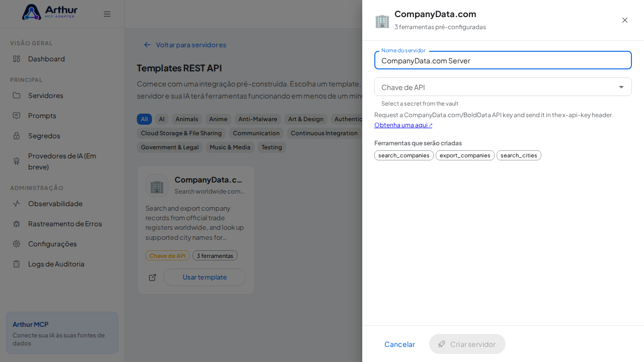The height and width of the screenshot is (362, 644).
Task: Filter templates by Animals chip
Action: coord(187,119)
